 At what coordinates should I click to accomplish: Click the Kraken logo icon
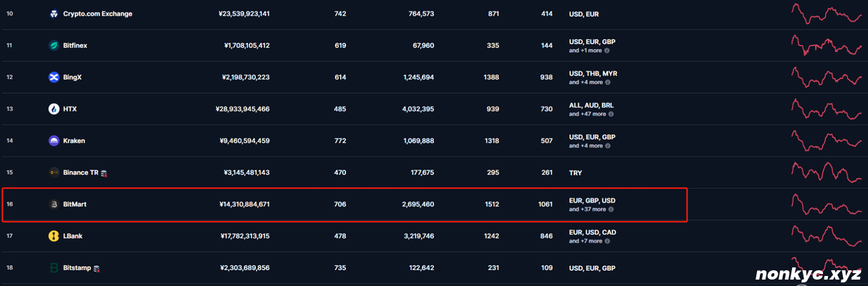click(x=54, y=141)
